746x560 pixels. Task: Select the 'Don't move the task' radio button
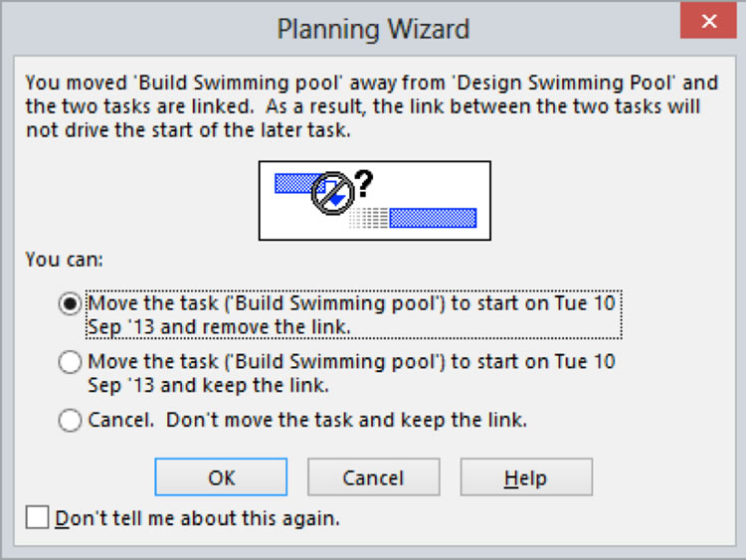(x=71, y=421)
